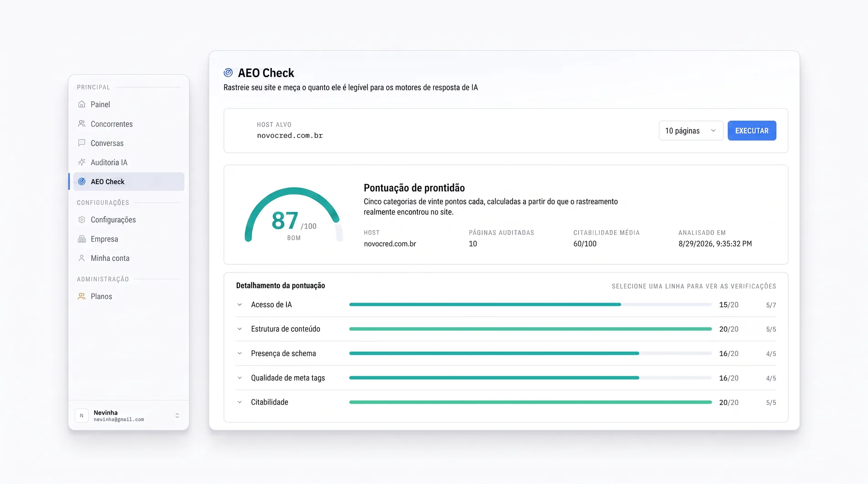This screenshot has width=868, height=484.
Task: Click the Pontuação de prontidão heading
Action: click(x=414, y=188)
